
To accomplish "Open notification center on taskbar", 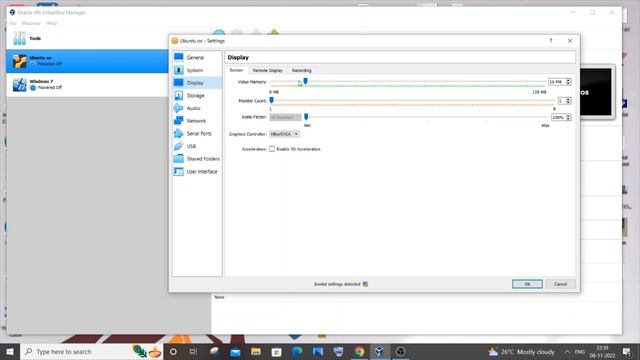I will point(627,351).
